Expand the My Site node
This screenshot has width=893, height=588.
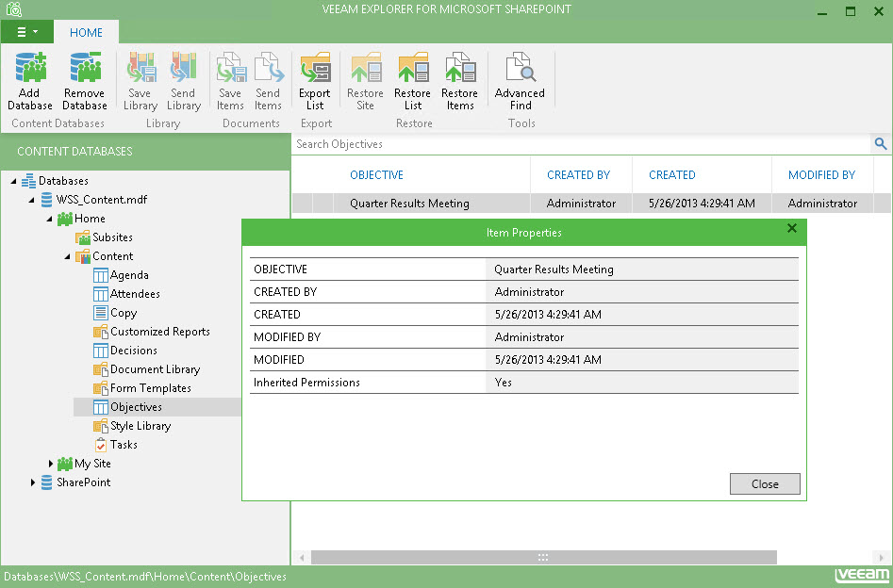pyautogui.click(x=50, y=464)
